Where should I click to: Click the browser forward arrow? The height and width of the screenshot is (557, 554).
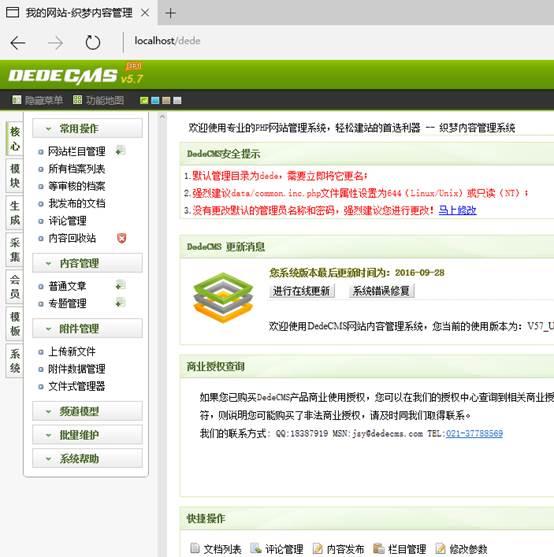[55, 43]
